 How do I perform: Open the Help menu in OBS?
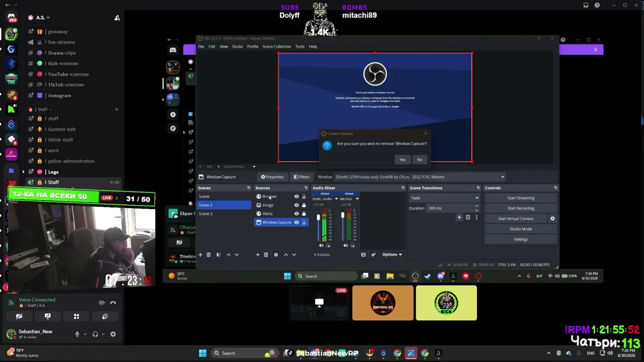click(313, 46)
